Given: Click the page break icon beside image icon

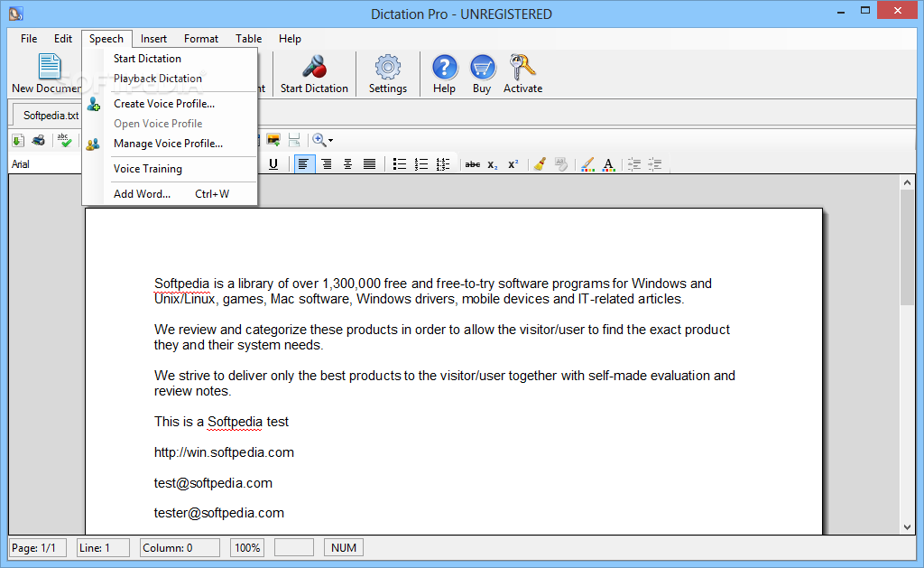Looking at the screenshot, I should point(295,140).
